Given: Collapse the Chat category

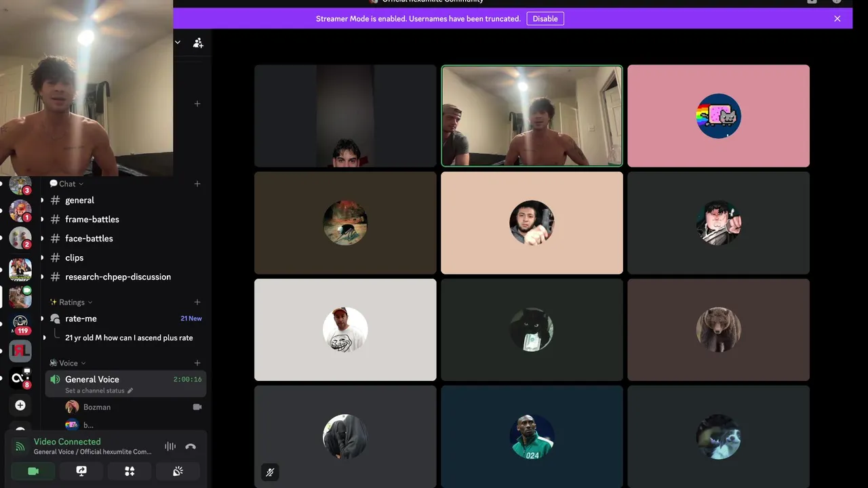Looking at the screenshot, I should (x=66, y=184).
